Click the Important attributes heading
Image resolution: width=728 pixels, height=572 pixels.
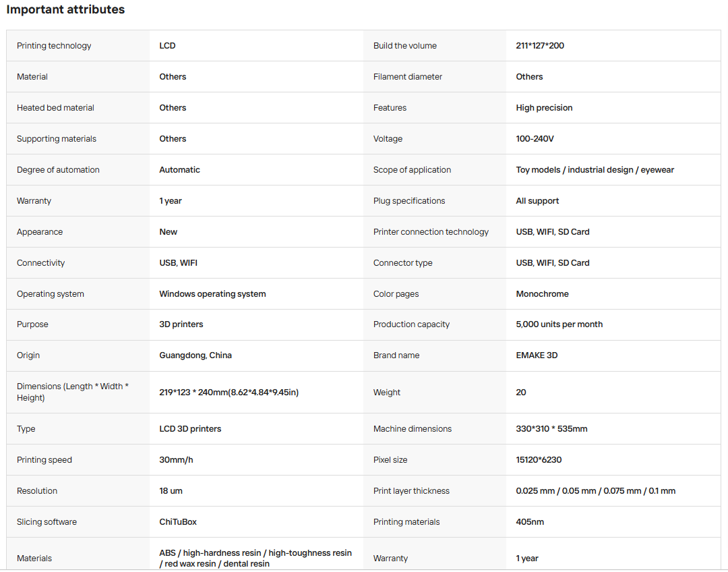coord(65,9)
